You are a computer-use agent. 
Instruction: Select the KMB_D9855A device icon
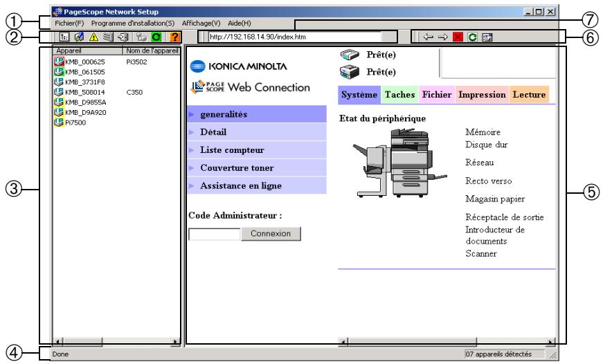pyautogui.click(x=58, y=102)
